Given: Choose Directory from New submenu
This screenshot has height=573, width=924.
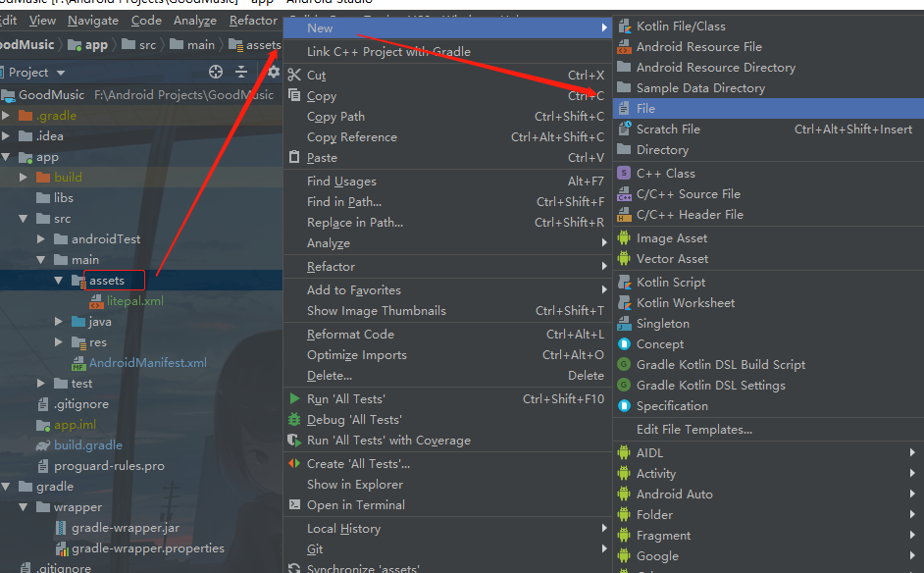Looking at the screenshot, I should tap(768, 150).
